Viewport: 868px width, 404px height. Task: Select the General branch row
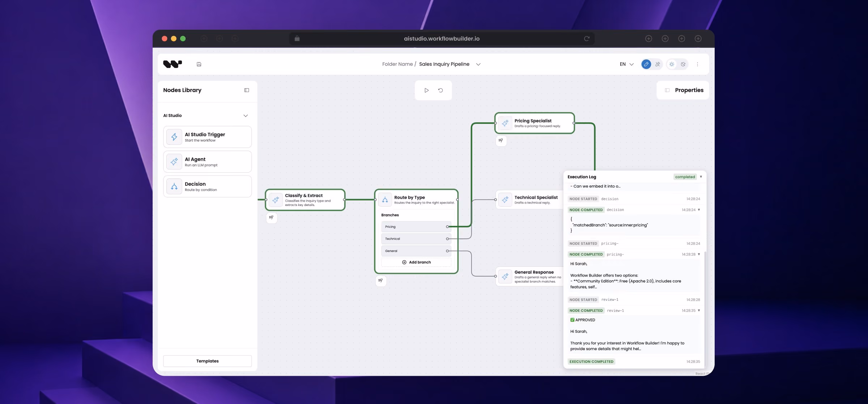[416, 251]
